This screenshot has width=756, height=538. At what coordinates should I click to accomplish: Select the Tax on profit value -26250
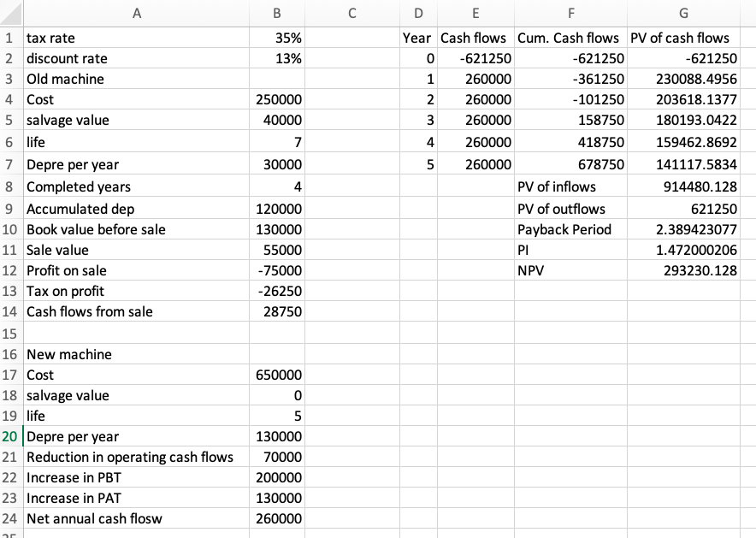tap(277, 291)
